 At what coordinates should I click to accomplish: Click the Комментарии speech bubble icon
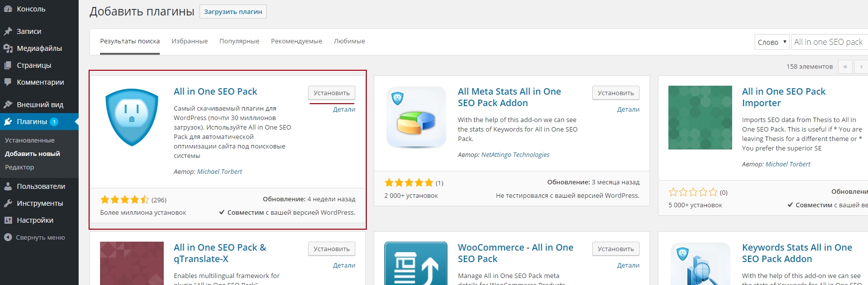[x=8, y=82]
